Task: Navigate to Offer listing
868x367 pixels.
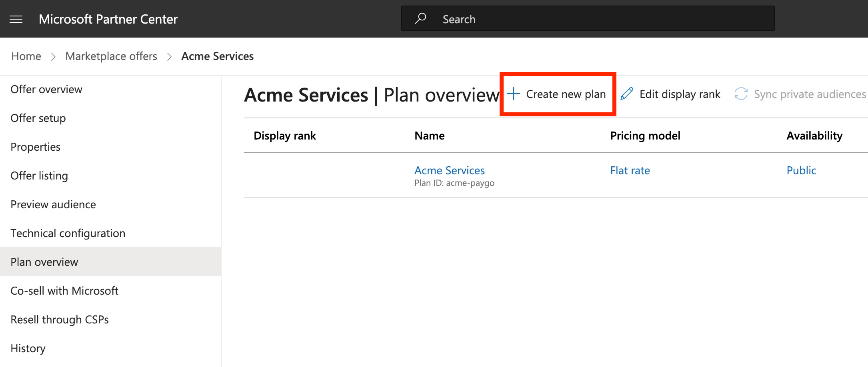Action: click(x=39, y=176)
